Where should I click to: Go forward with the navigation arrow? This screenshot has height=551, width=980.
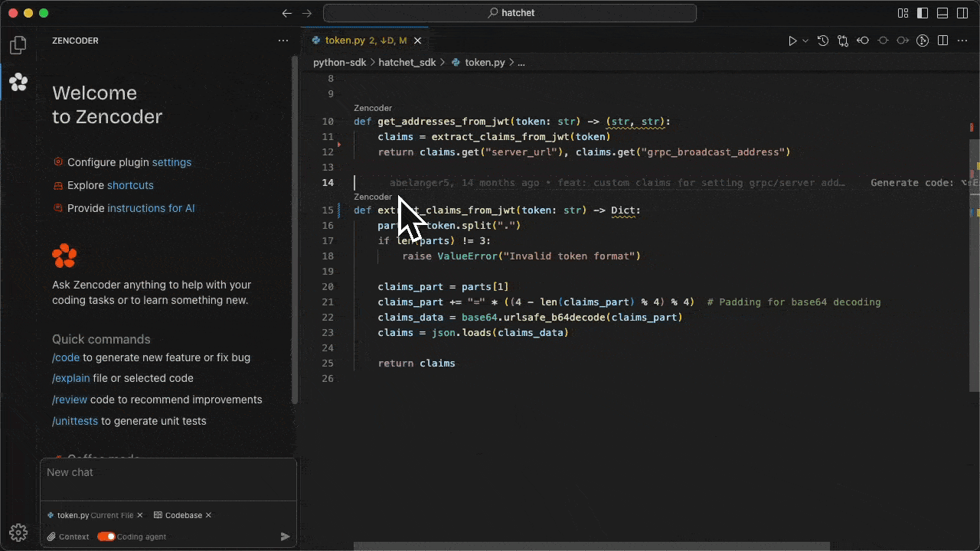click(307, 13)
